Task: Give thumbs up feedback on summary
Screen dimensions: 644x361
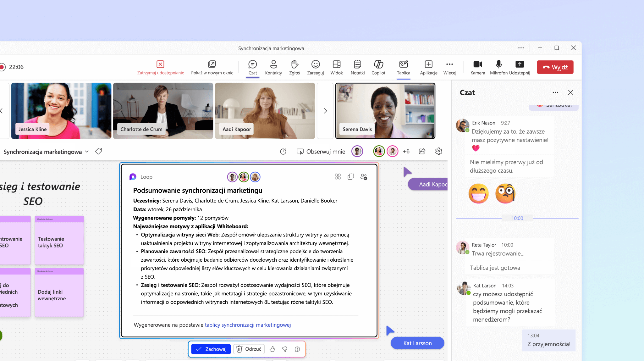Action: [x=272, y=349]
